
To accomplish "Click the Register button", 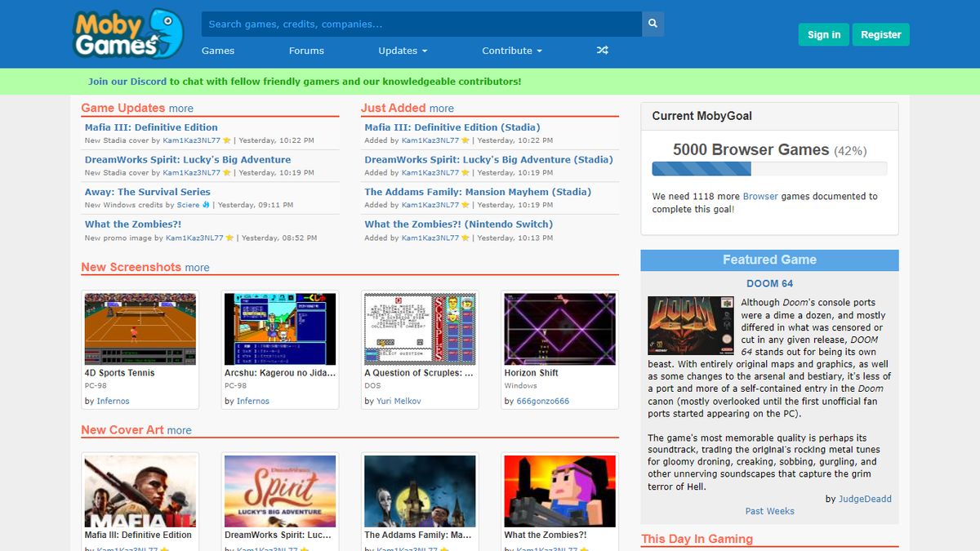I will (x=880, y=34).
